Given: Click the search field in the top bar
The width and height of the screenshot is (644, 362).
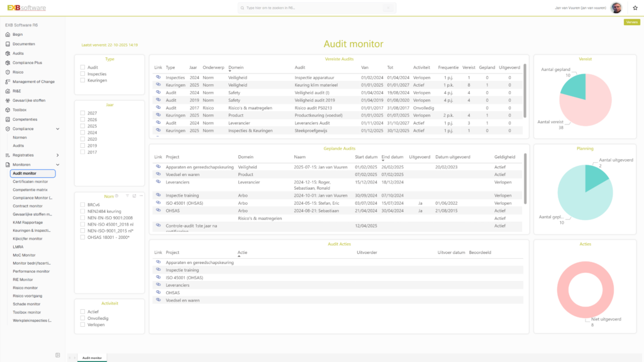Looking at the screenshot, I should tap(314, 8).
